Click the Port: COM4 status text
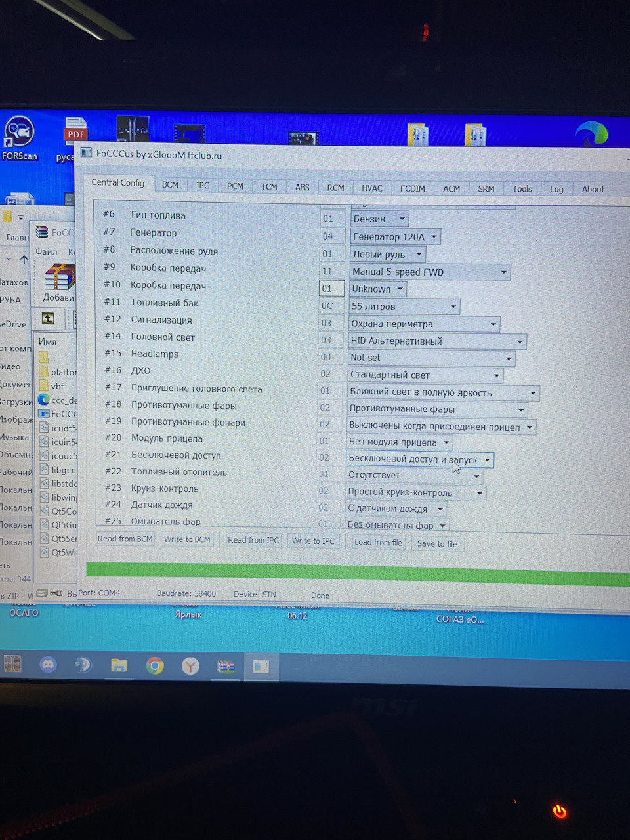This screenshot has height=840, width=630. pyautogui.click(x=99, y=593)
